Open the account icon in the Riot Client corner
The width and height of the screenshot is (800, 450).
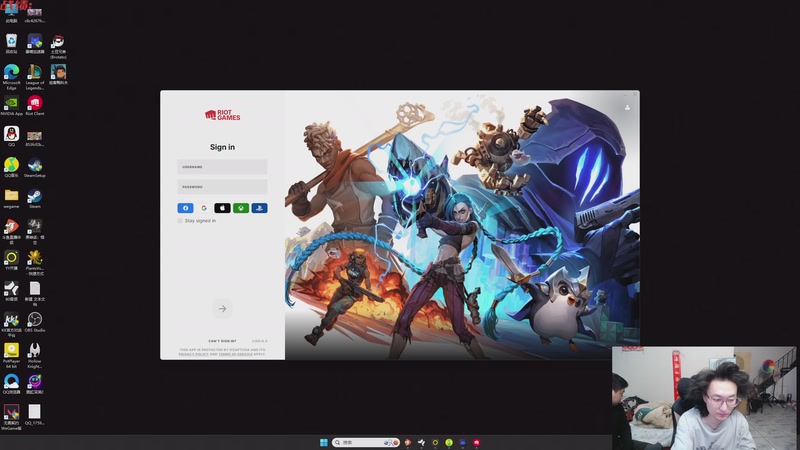point(627,108)
